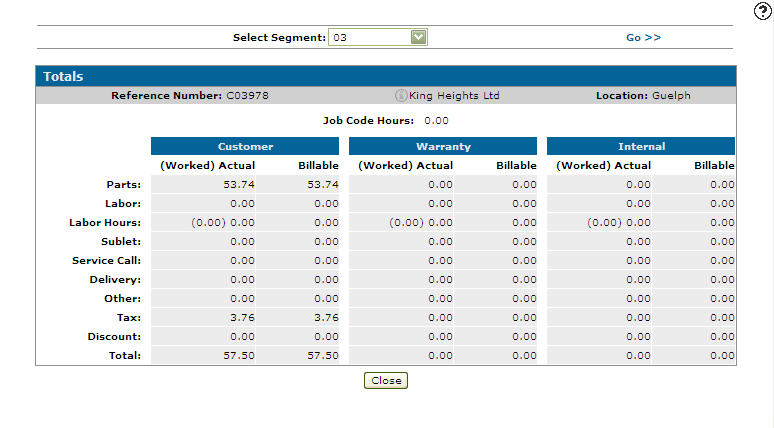This screenshot has height=428, width=774.
Task: Open the Select Segment dropdown arrow
Action: pos(419,37)
